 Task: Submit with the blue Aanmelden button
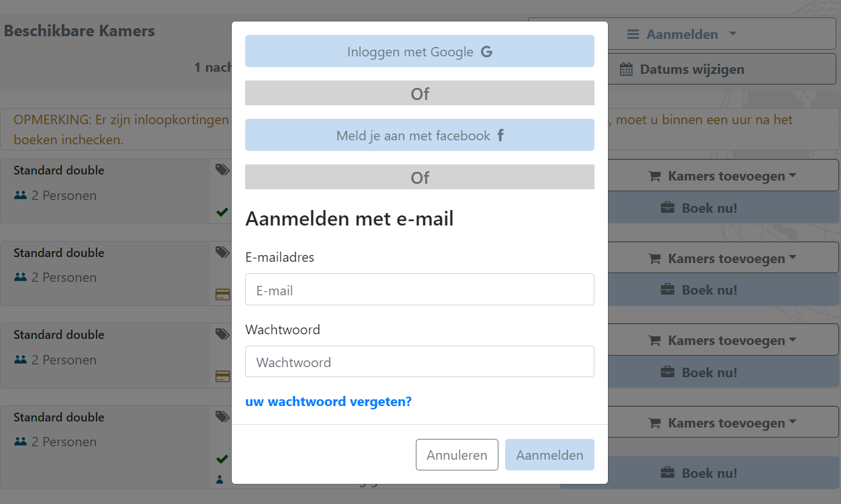(549, 455)
